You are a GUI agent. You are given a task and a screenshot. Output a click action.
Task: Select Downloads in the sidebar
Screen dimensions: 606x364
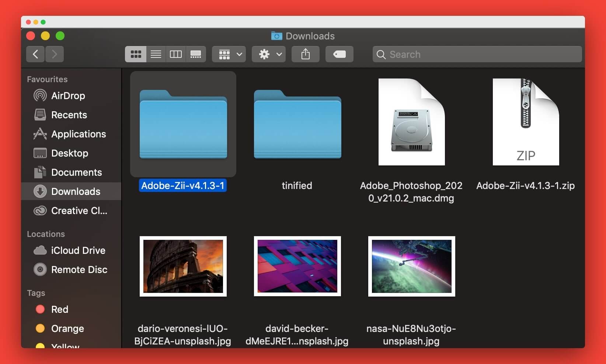tap(71, 191)
